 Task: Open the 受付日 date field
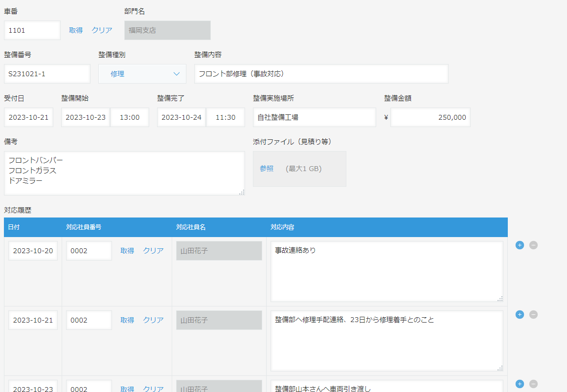point(28,117)
